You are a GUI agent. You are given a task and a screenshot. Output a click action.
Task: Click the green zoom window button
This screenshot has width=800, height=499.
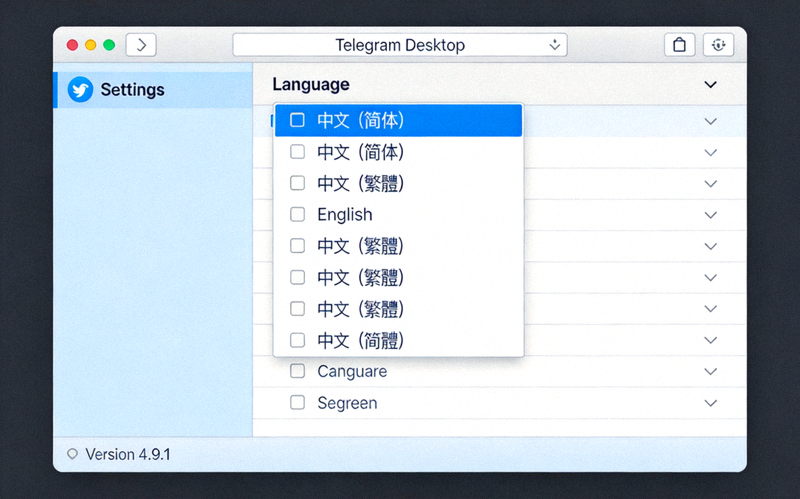click(109, 45)
